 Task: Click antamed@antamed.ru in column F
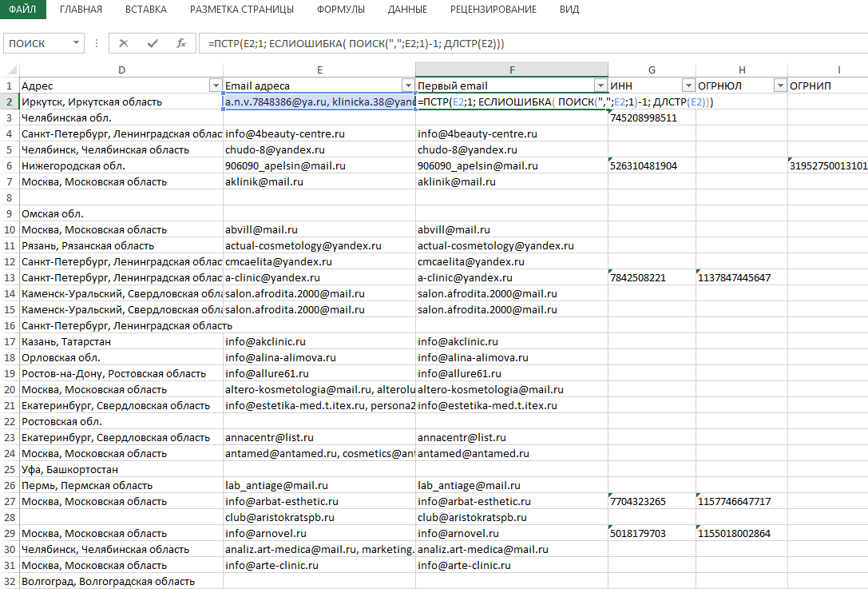(512, 454)
